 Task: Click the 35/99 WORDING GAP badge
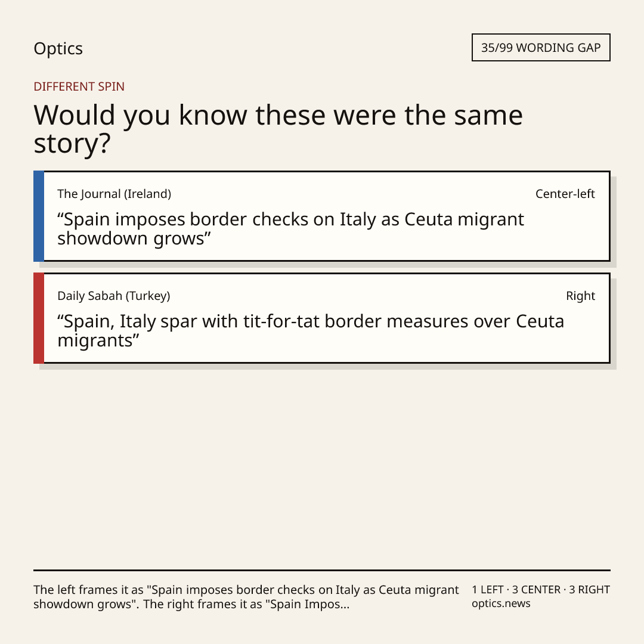pos(541,48)
